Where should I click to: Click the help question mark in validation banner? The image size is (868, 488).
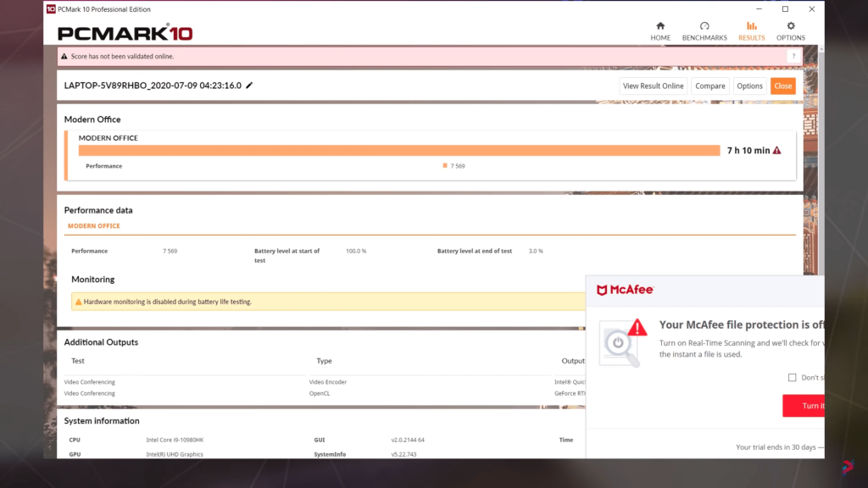[793, 56]
